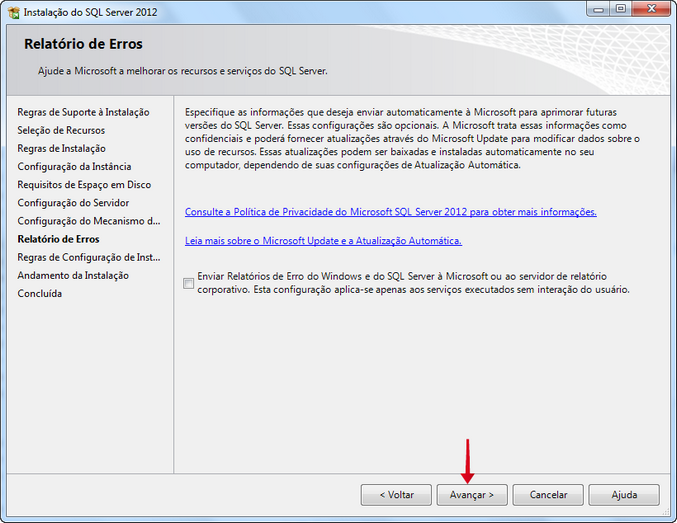This screenshot has height=523, width=677.
Task: Select the Configuração da Instância step
Action: tap(74, 167)
